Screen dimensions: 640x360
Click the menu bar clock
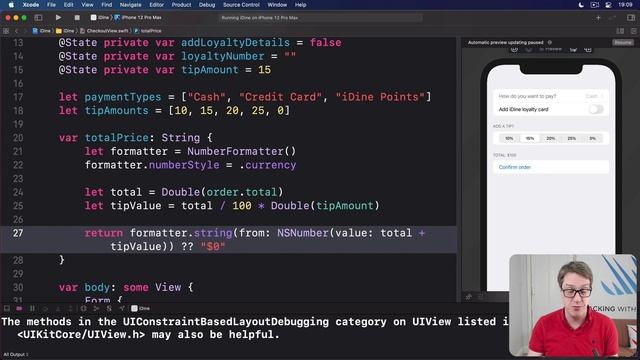[625, 5]
